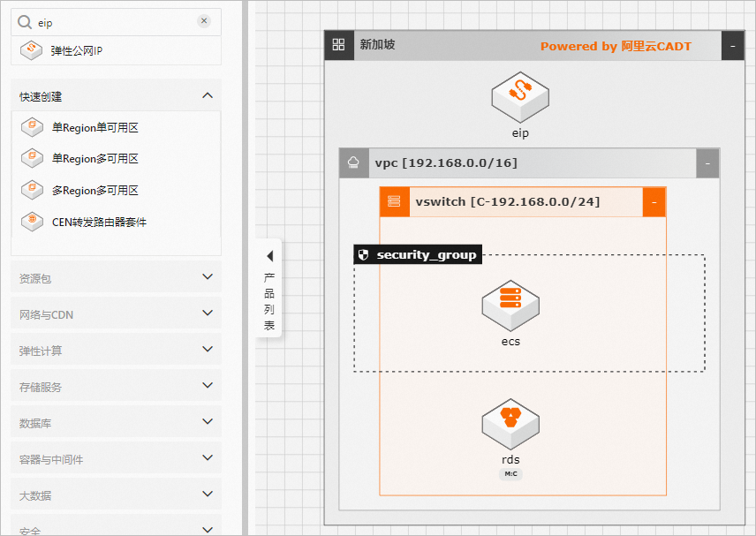Click the 单Region多可用区 template icon
The height and width of the screenshot is (536, 756).
[33, 158]
